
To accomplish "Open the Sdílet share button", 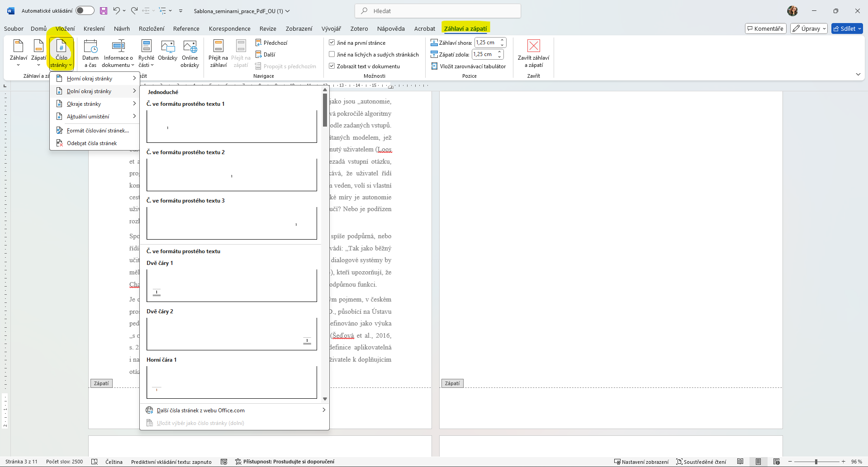I will click(847, 28).
